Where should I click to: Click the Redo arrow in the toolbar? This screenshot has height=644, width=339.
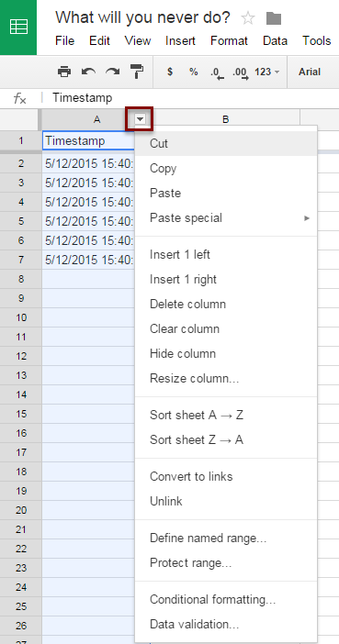(112, 72)
